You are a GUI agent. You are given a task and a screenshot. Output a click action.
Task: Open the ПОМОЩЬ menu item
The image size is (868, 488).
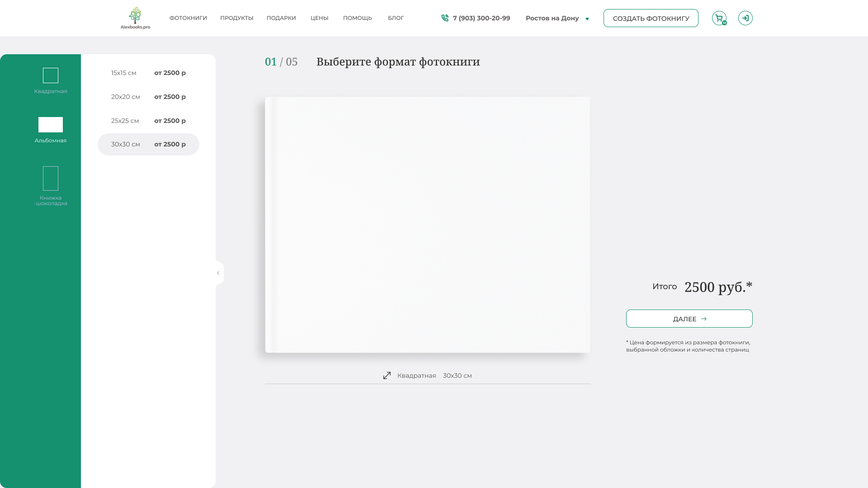click(358, 18)
